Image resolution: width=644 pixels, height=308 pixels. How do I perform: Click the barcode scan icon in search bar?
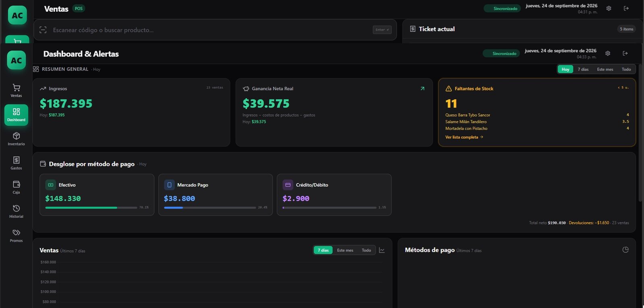tap(43, 30)
